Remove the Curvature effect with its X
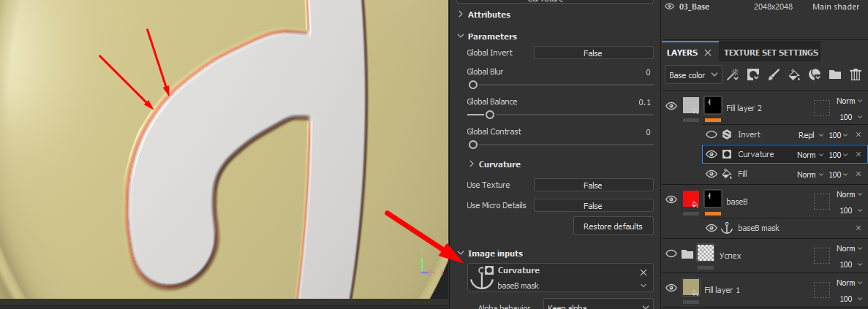The height and width of the screenshot is (309, 868). 858,155
